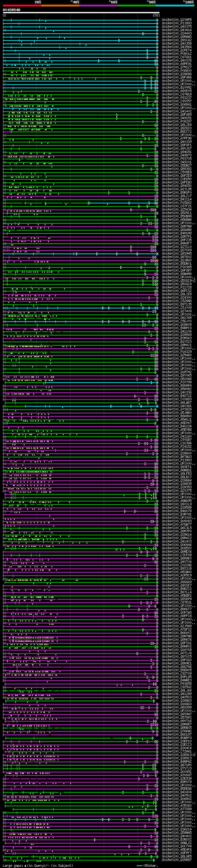Click the UniRef100_Q39686 entry
Viewport: 197px width, 868px height.
(177, 74)
